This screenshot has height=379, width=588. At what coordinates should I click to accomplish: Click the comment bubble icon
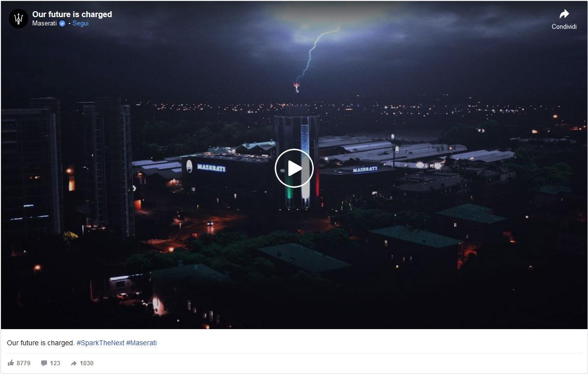tap(44, 363)
